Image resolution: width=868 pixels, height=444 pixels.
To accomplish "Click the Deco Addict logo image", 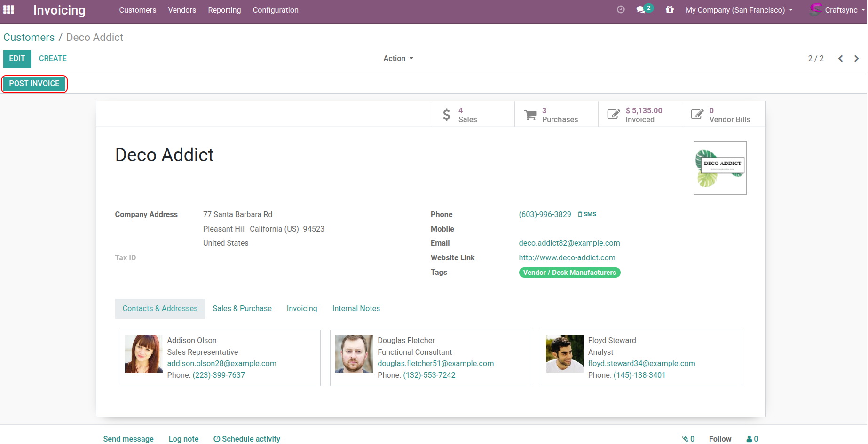I will tap(719, 168).
